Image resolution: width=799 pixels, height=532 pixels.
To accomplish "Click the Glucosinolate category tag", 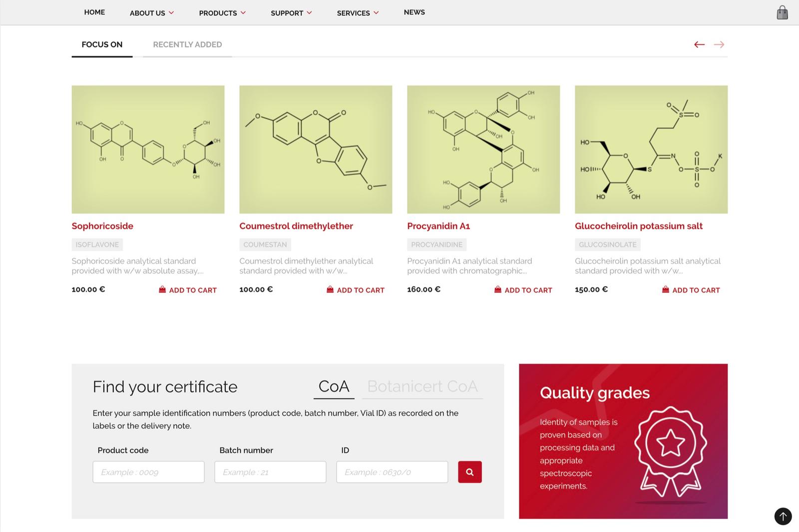I will (x=608, y=245).
